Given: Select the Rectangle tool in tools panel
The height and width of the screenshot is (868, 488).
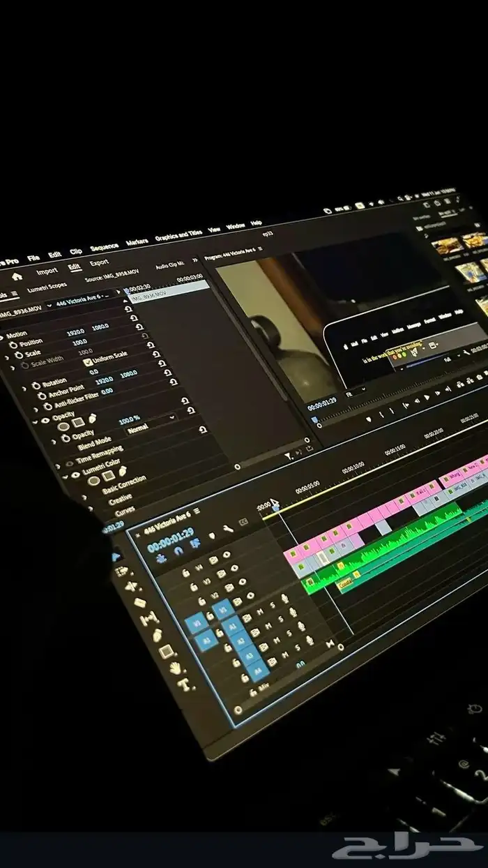Looking at the screenshot, I should (166, 651).
